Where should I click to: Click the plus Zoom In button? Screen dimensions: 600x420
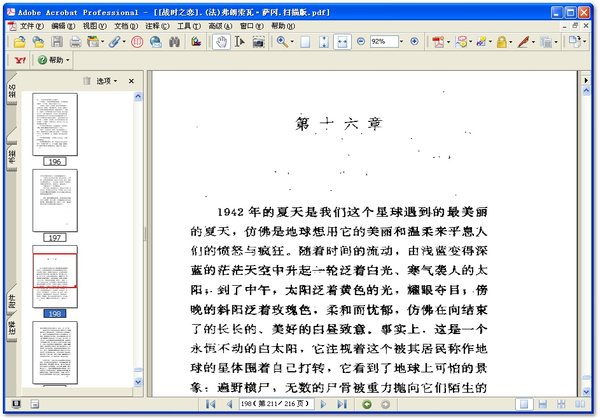click(414, 41)
